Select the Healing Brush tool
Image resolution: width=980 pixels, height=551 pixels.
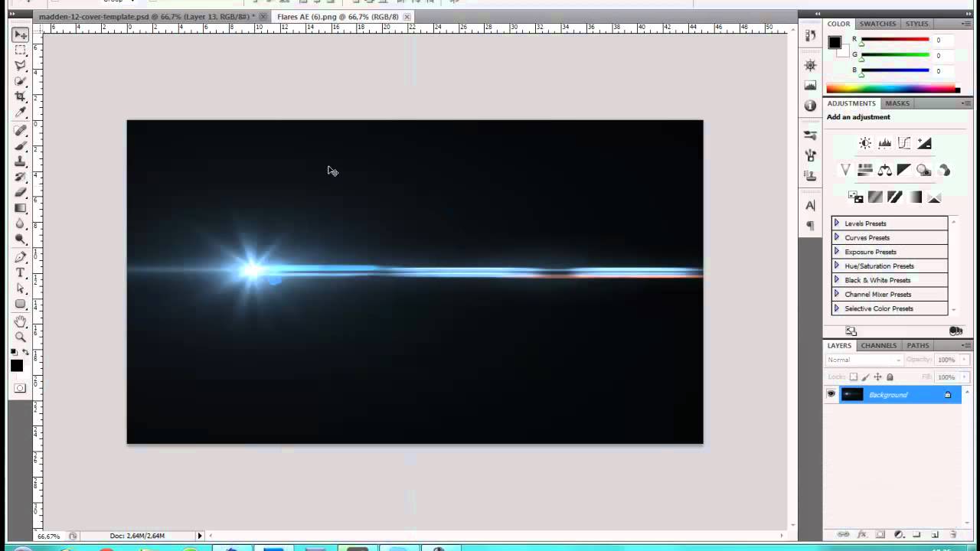(21, 131)
